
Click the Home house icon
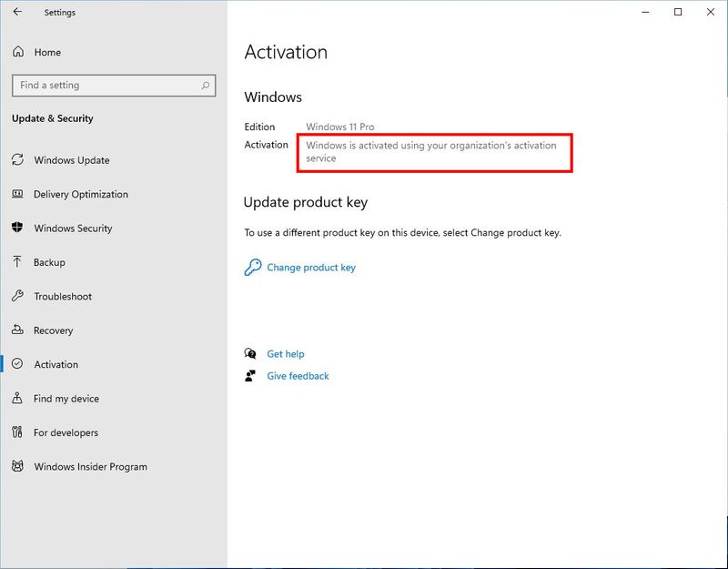point(18,52)
